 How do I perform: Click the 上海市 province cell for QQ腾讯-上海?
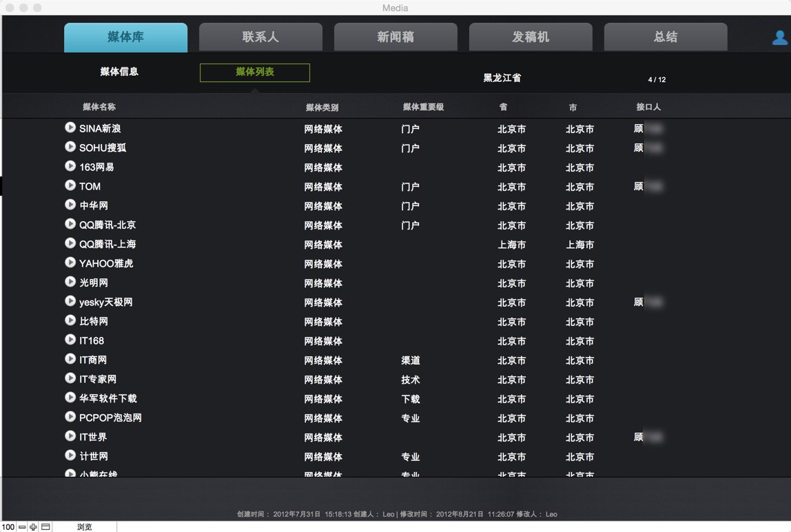tap(511, 245)
